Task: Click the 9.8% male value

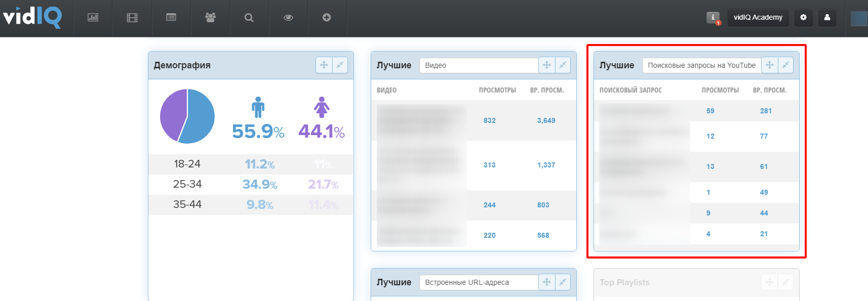Action: pyautogui.click(x=260, y=205)
